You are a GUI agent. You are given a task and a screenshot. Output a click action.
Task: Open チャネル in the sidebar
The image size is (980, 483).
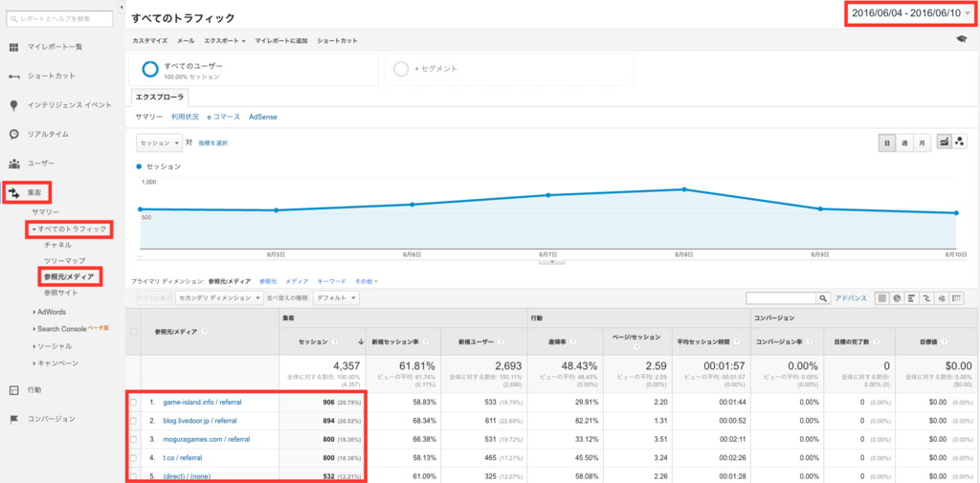click(x=57, y=245)
